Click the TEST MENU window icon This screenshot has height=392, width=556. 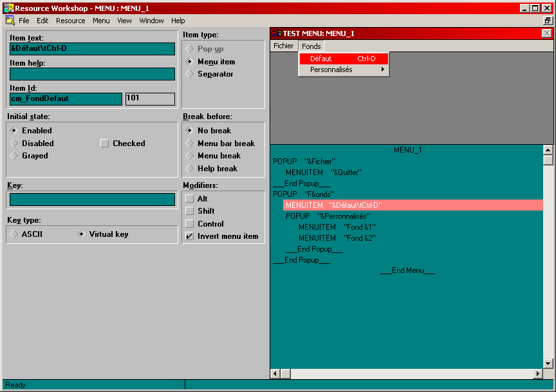click(x=277, y=33)
